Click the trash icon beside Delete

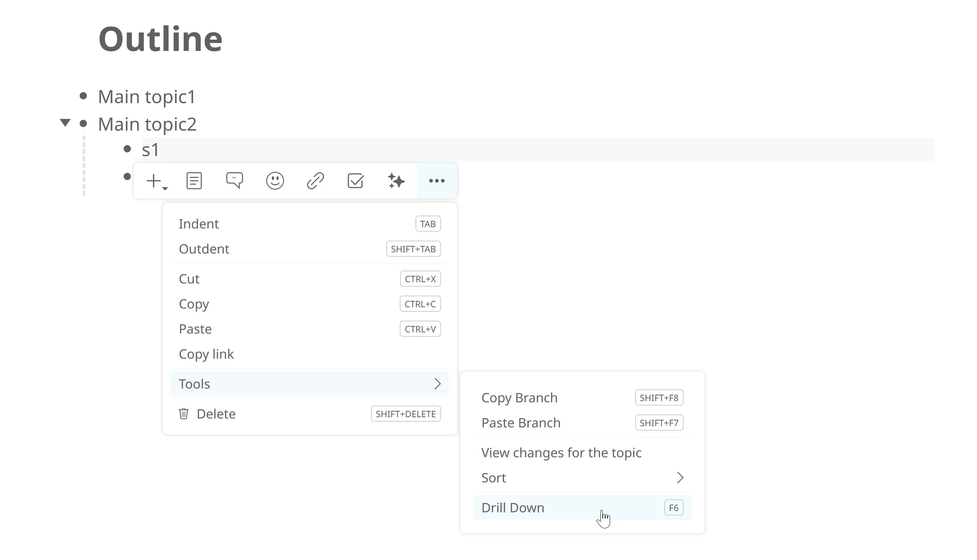tap(184, 414)
